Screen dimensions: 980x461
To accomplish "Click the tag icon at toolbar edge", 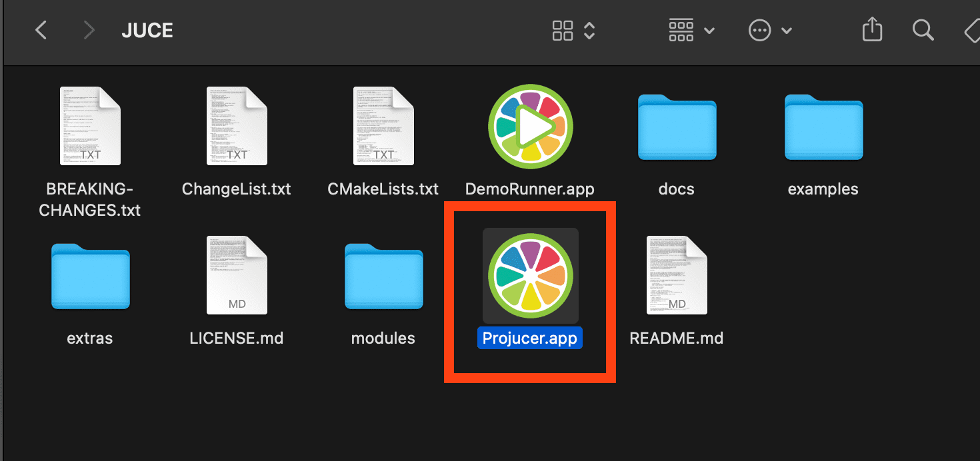I will (x=971, y=30).
